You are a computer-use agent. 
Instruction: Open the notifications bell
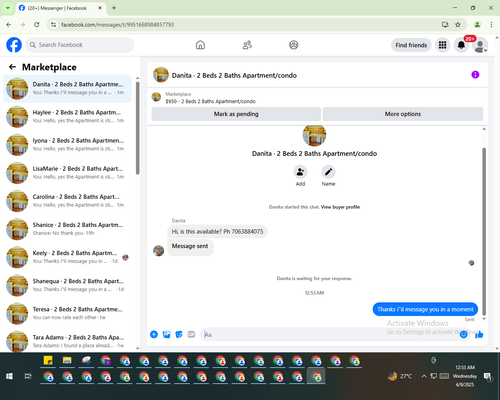point(461,45)
